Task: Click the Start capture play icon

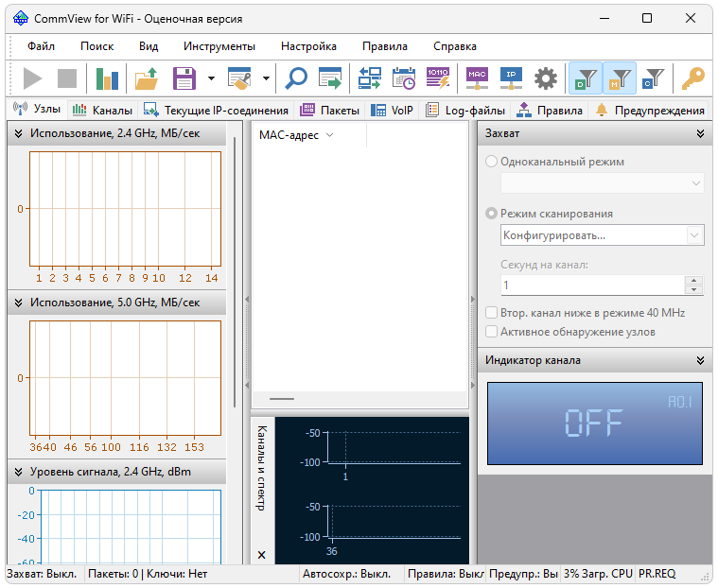Action: point(33,78)
